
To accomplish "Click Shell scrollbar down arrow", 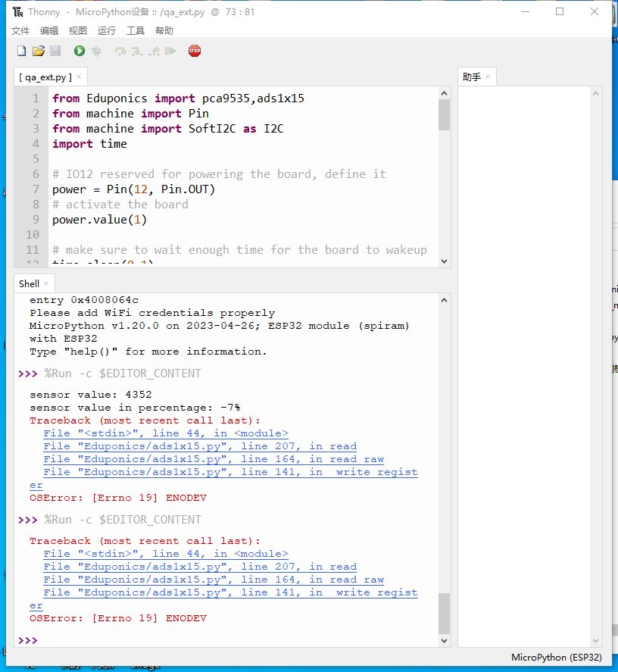I will pyautogui.click(x=444, y=641).
